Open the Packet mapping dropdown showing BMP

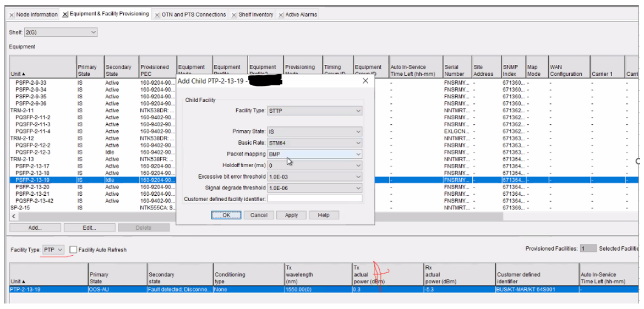click(x=315, y=154)
